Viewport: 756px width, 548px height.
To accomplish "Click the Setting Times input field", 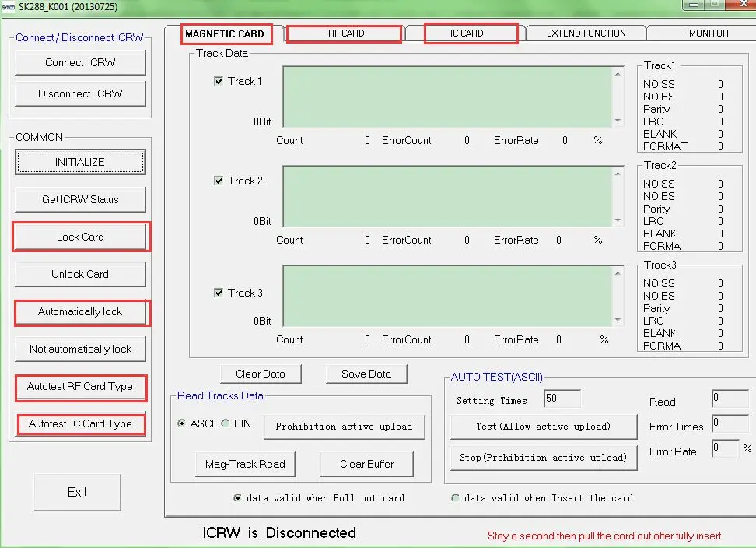I will 562,399.
